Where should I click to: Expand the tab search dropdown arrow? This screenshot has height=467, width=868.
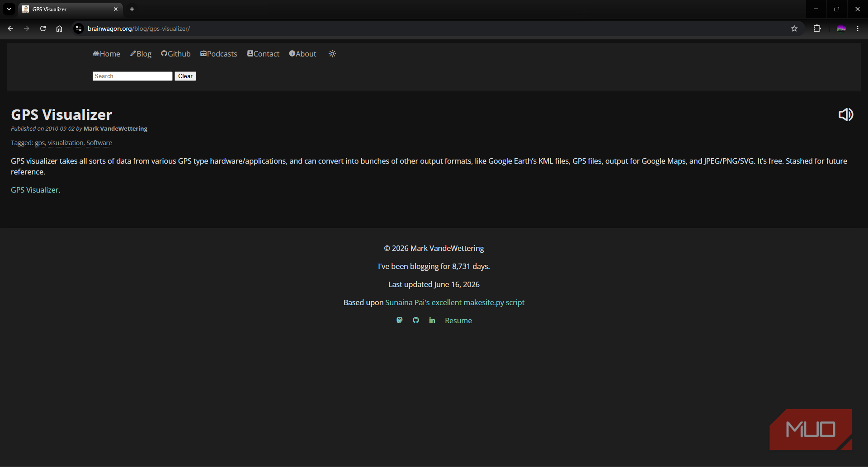click(9, 9)
